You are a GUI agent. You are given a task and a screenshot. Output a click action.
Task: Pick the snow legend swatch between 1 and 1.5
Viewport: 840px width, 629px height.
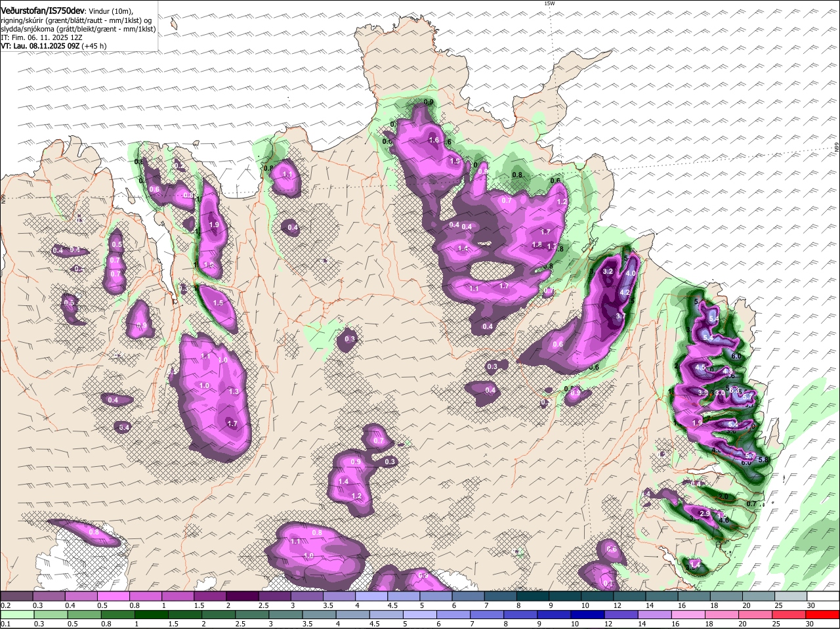coord(177,596)
